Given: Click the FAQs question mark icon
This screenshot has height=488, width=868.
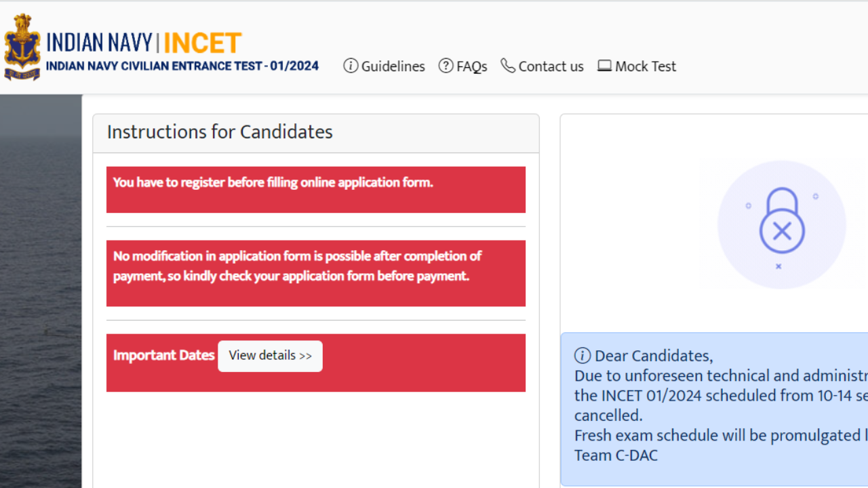Looking at the screenshot, I should click(446, 66).
